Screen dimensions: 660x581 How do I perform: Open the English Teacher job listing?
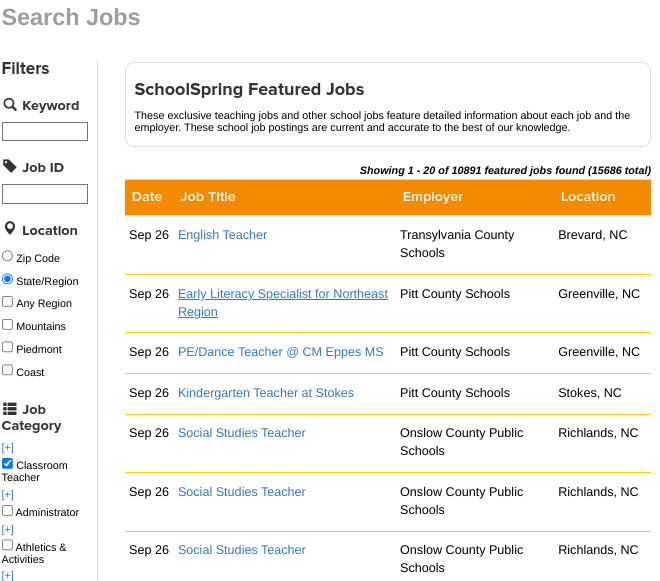(222, 235)
